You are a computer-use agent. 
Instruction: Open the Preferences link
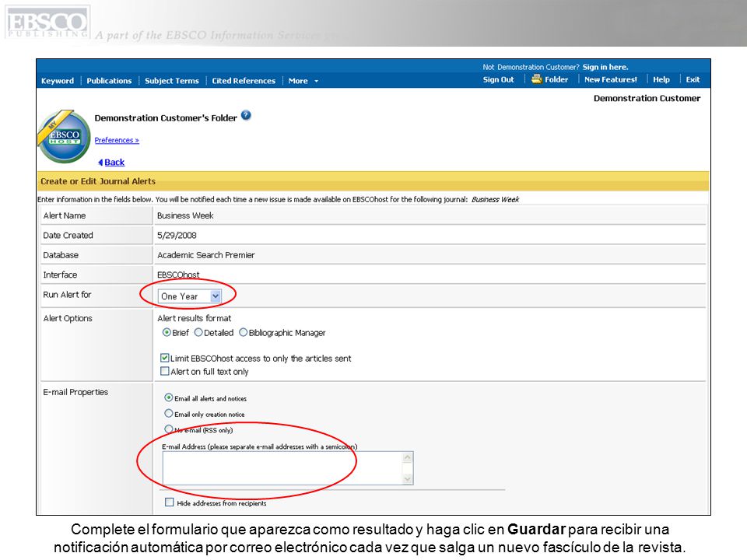(117, 140)
